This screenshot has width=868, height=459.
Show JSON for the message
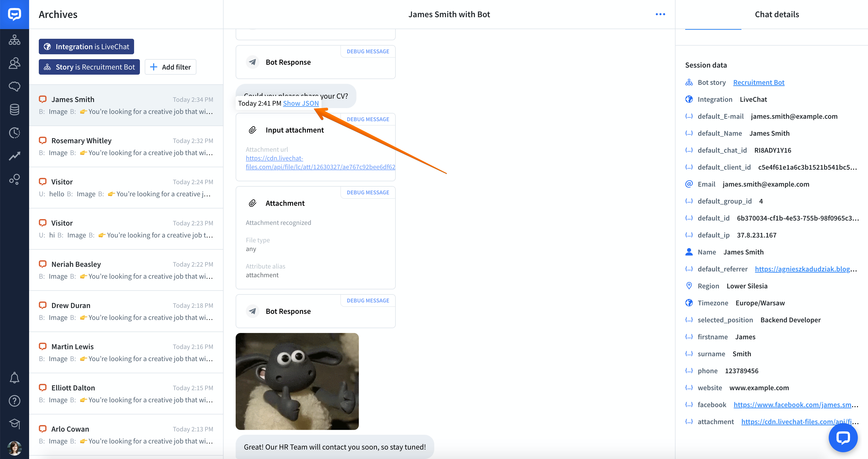pyautogui.click(x=301, y=103)
